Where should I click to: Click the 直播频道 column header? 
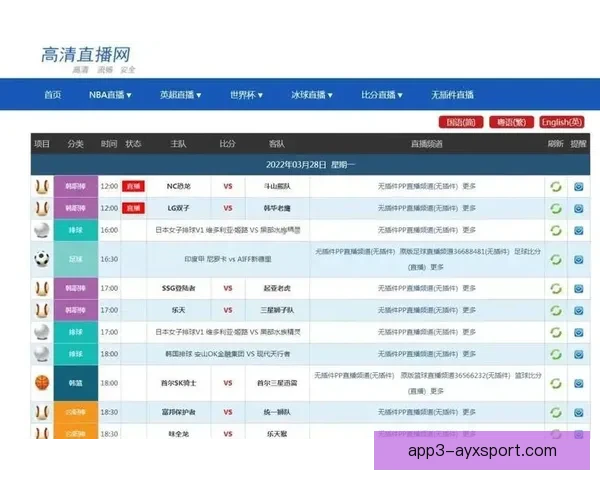point(427,144)
